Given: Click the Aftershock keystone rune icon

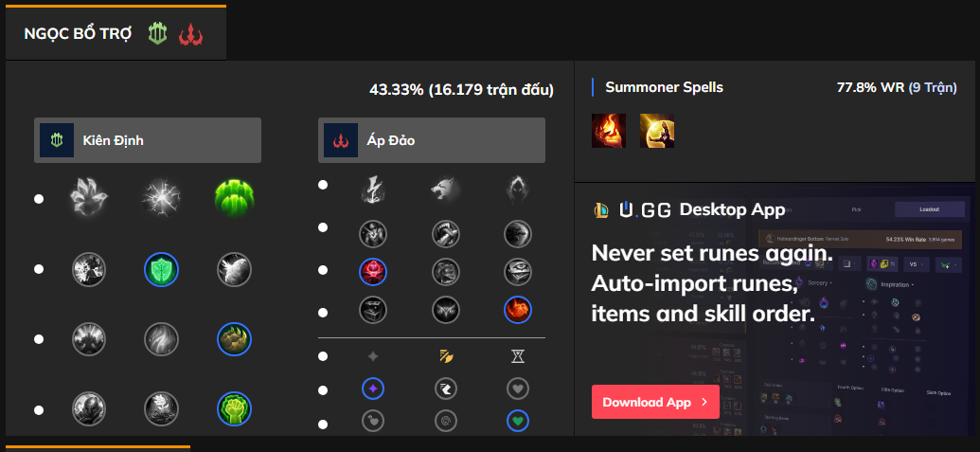Looking at the screenshot, I should (x=161, y=197).
